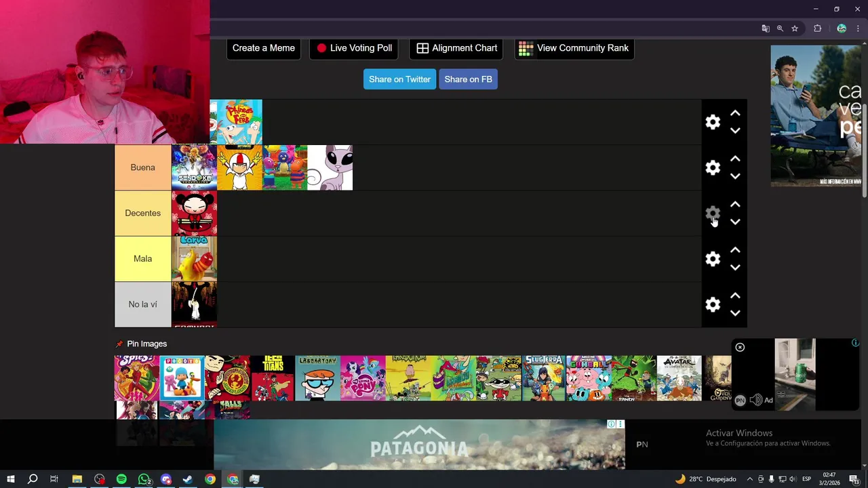Image resolution: width=868 pixels, height=488 pixels.
Task: Open Windows Start menu
Action: click(11, 479)
